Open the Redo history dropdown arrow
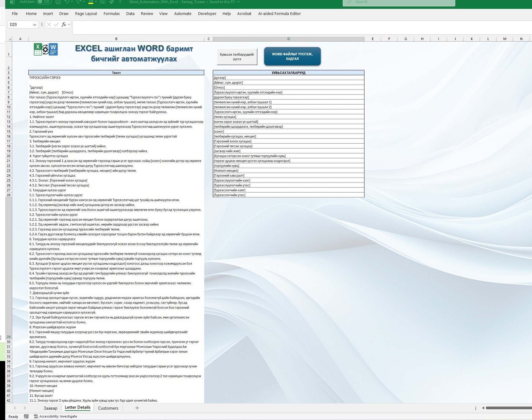 tap(84, 2)
